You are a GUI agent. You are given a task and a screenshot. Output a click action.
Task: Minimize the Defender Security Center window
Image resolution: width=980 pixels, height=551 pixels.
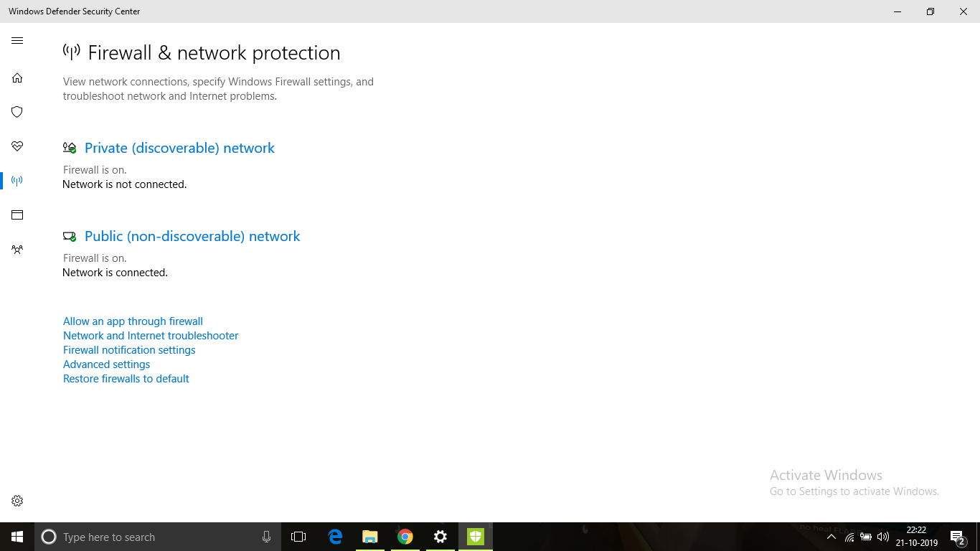[x=897, y=11]
